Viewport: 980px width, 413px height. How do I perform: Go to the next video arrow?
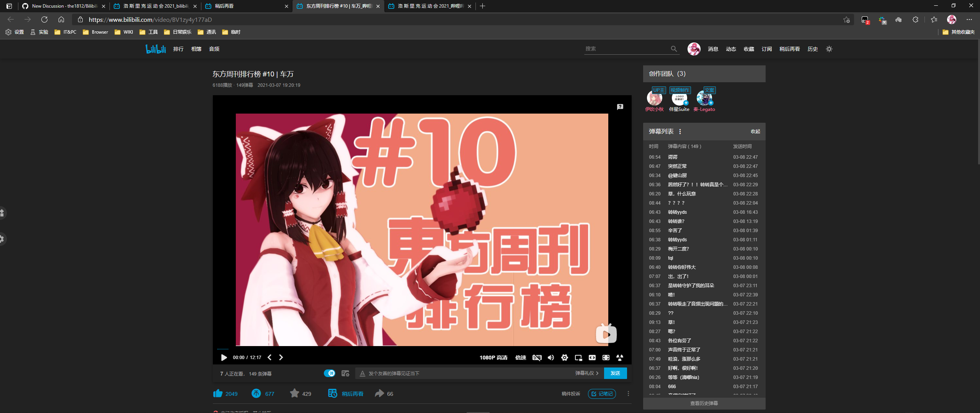(281, 357)
